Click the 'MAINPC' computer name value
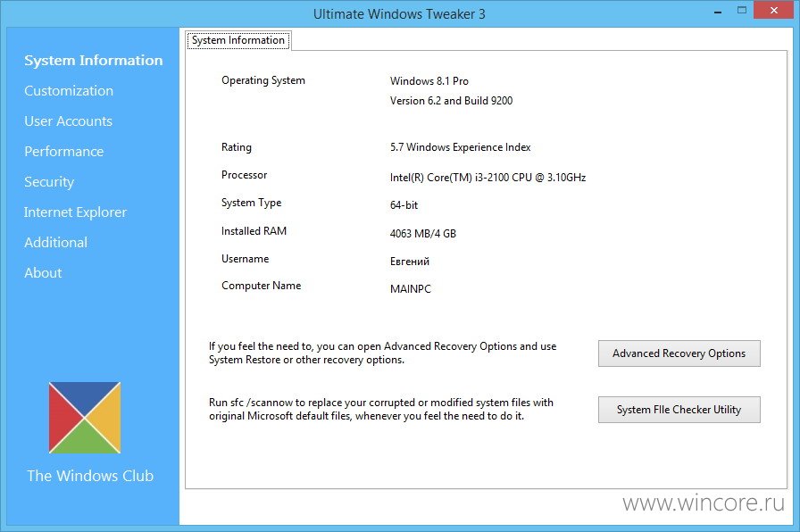 coord(410,289)
